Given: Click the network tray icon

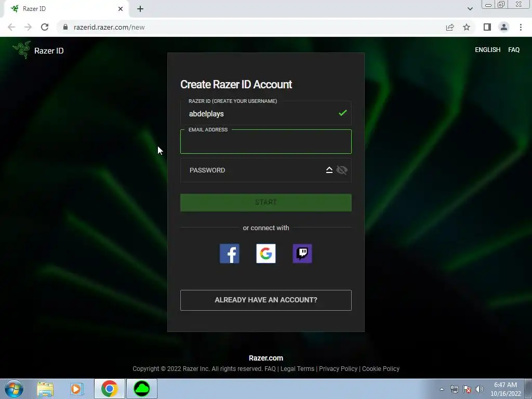Looking at the screenshot, I should 454,389.
